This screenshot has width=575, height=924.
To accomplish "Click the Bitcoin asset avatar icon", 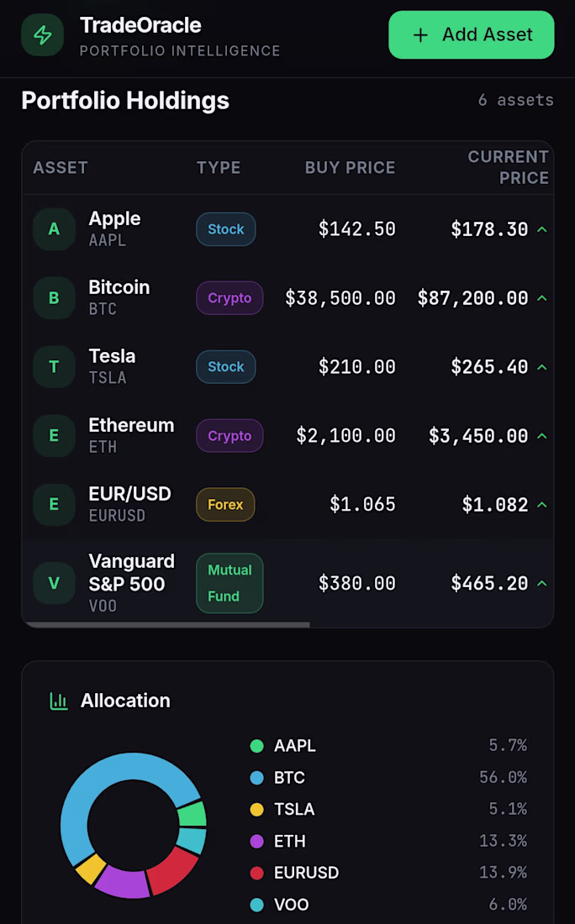I will (54, 298).
